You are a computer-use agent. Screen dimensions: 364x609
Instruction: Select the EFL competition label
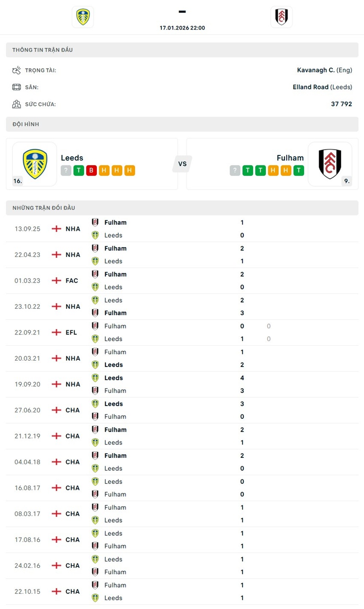coord(71,332)
